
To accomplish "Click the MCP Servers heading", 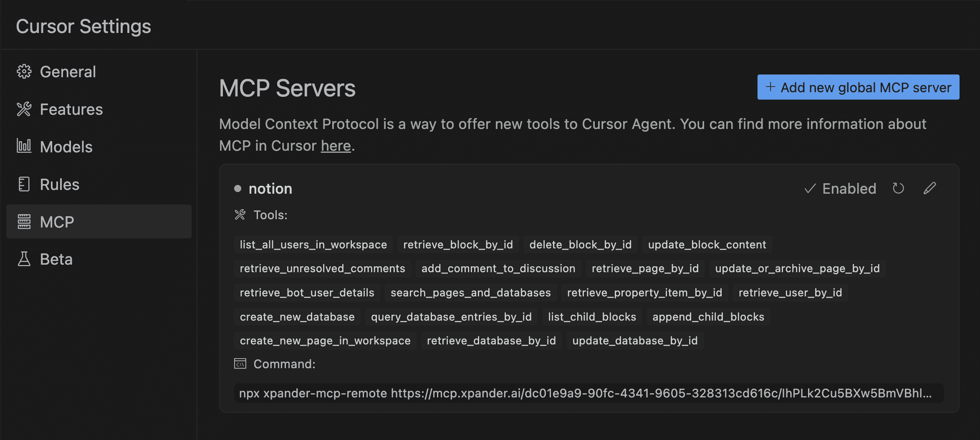I will tap(288, 89).
